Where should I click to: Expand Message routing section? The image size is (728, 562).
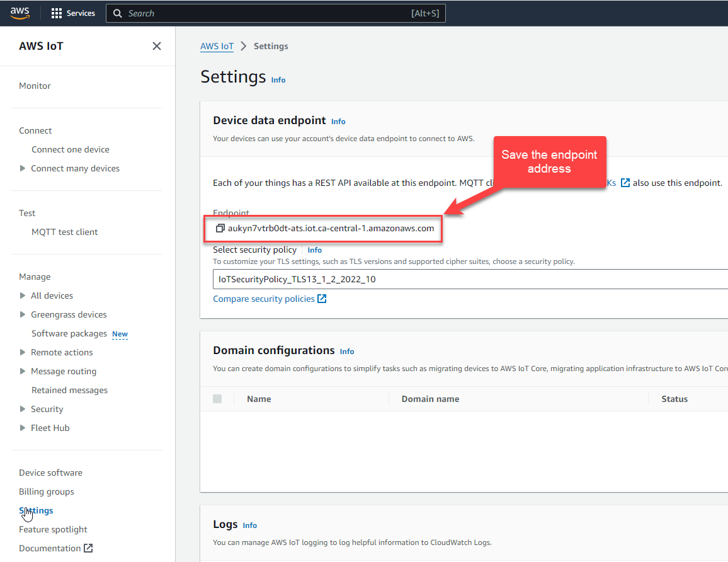pyautogui.click(x=22, y=371)
